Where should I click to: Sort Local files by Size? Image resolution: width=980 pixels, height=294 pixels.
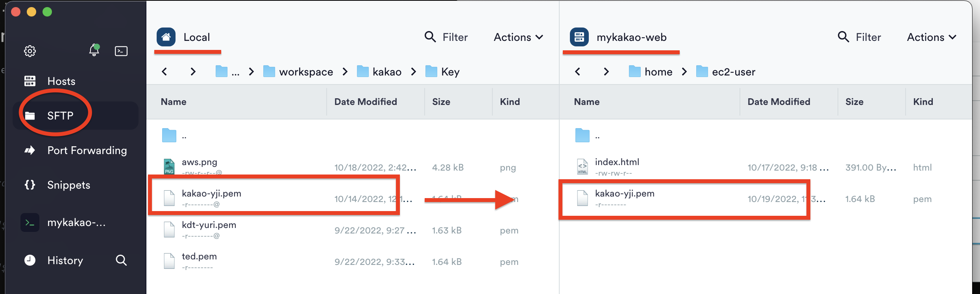point(441,102)
